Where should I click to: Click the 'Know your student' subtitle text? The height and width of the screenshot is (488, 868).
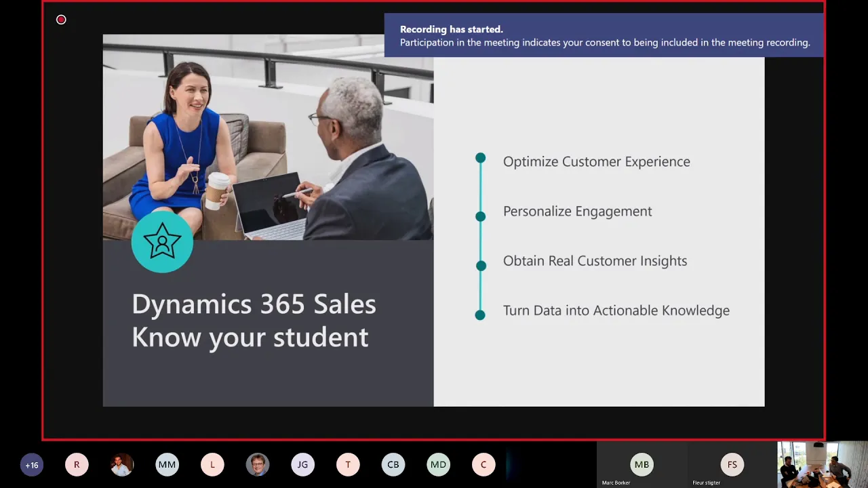250,337
